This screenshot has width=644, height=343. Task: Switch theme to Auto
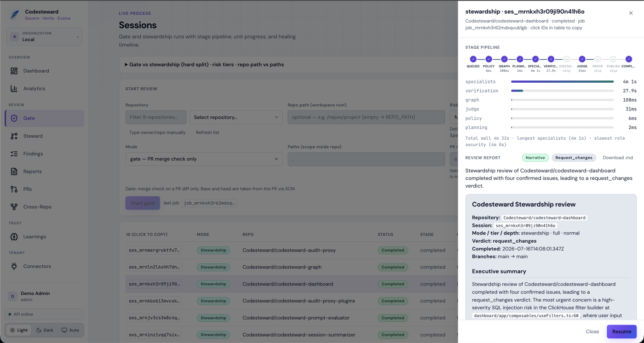tap(70, 330)
